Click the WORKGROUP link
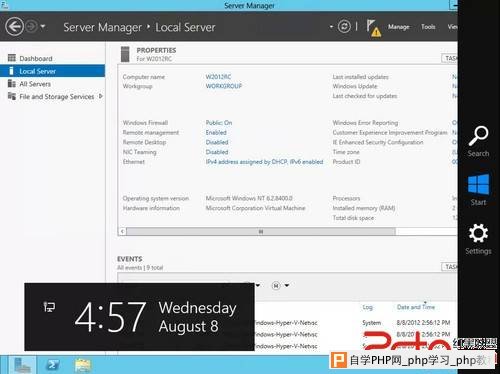The image size is (500, 374). (x=224, y=86)
